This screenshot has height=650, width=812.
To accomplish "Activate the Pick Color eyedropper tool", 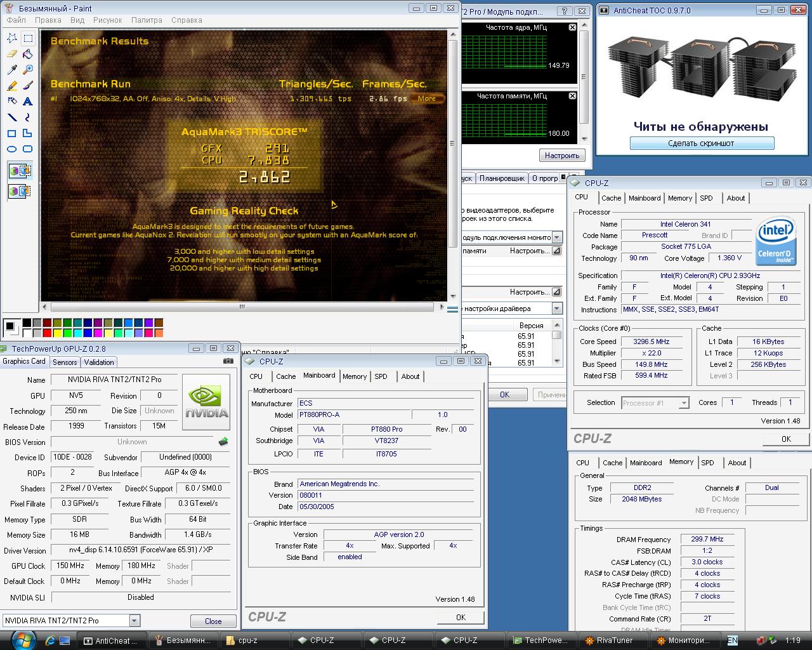I will [x=12, y=70].
